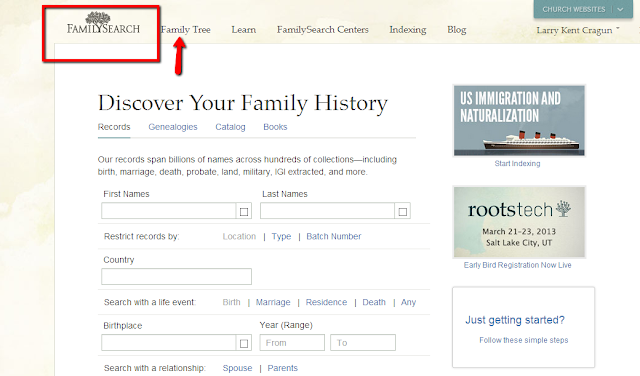This screenshot has height=376, width=640.
Task: Focus the Last Names input field
Action: pyautogui.click(x=327, y=211)
